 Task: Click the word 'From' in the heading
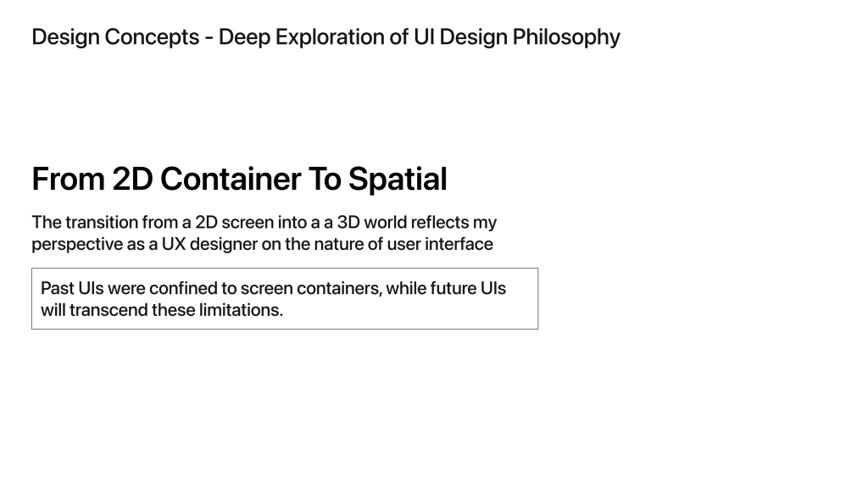point(68,179)
